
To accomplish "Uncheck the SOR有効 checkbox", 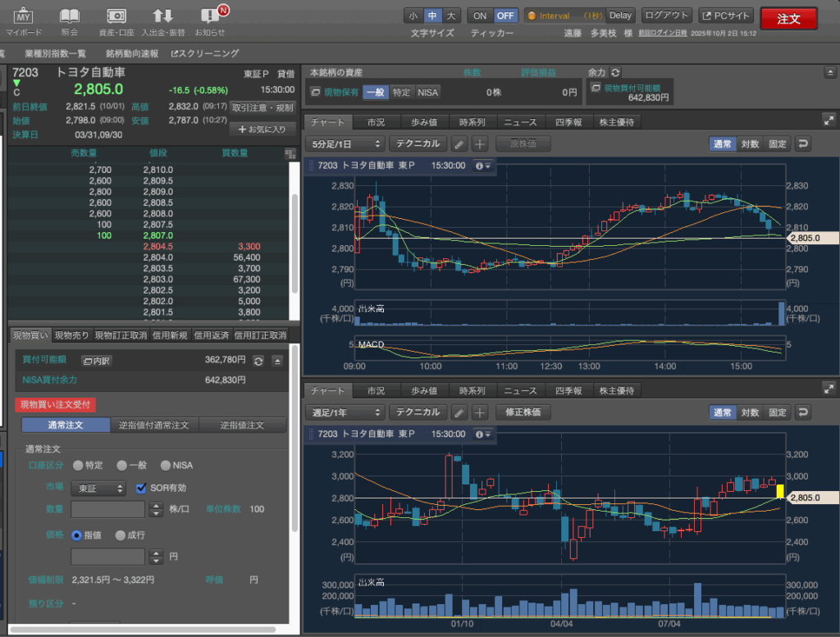I will [141, 488].
